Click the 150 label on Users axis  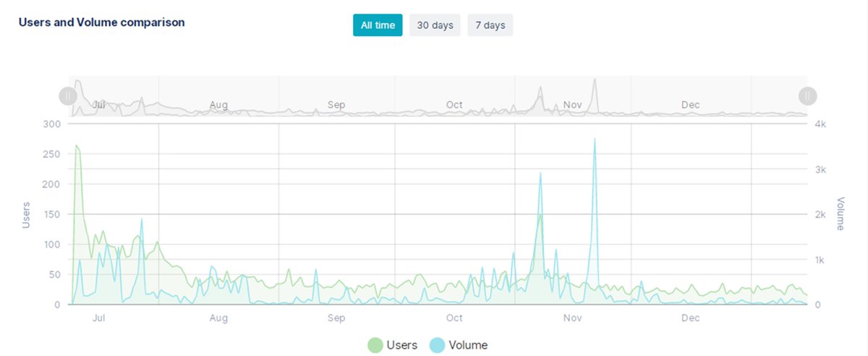click(53, 214)
